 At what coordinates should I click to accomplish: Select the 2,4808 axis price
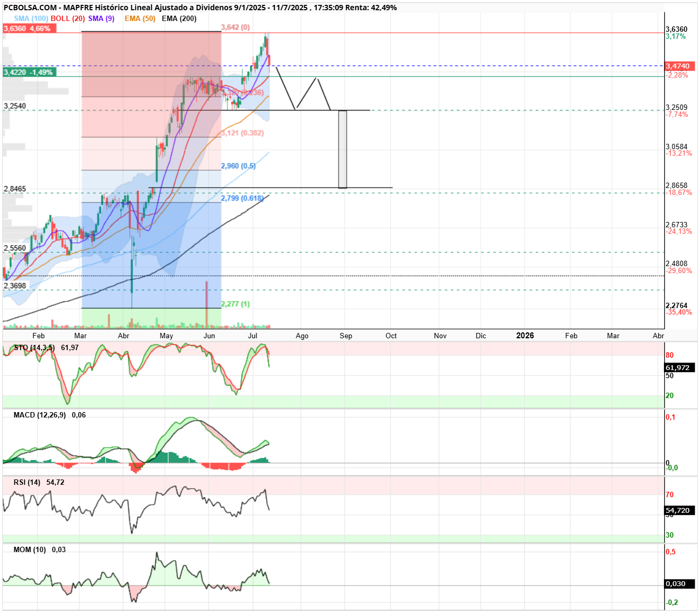[676, 264]
